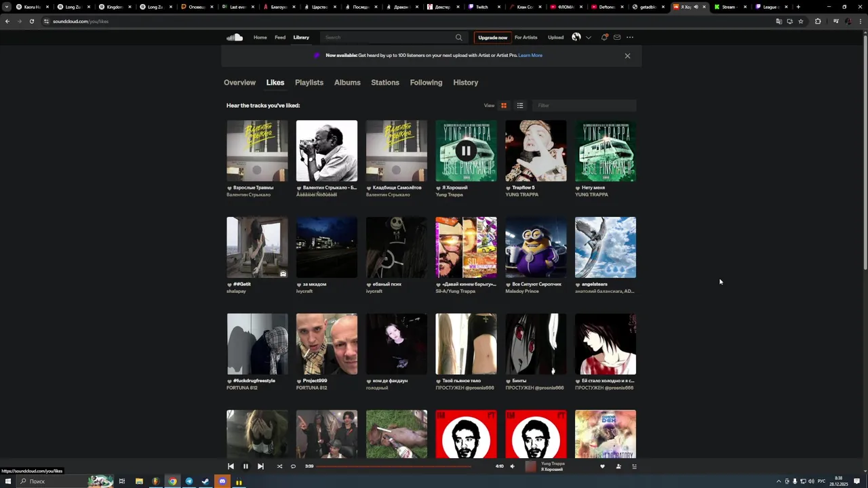Open a new browser tab
Screen dimensions: 868x488
click(x=798, y=7)
